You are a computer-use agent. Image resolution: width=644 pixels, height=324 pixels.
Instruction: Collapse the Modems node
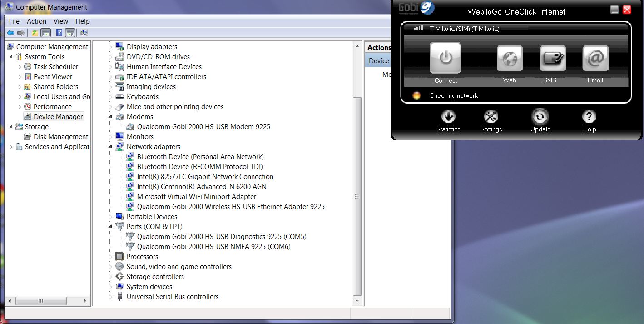[110, 117]
